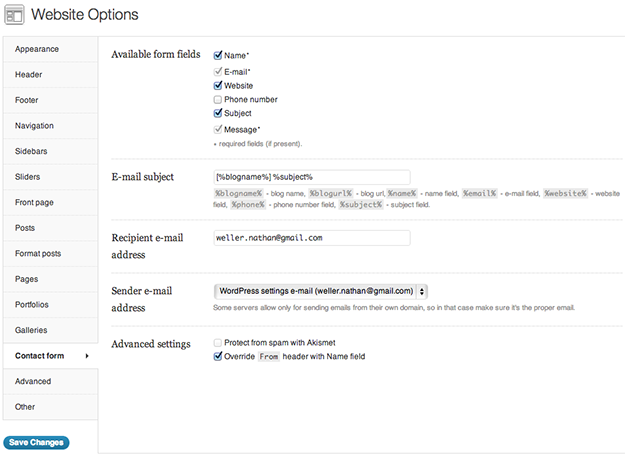The height and width of the screenshot is (468, 625).
Task: Click the Contact form tab arrow
Action: pyautogui.click(x=87, y=356)
